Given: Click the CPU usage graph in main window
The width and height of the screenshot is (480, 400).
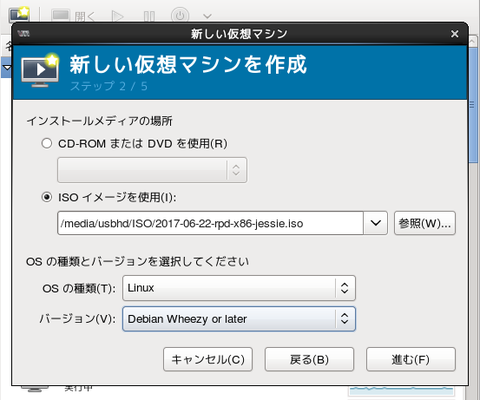Looking at the screenshot, I should pos(401,391).
